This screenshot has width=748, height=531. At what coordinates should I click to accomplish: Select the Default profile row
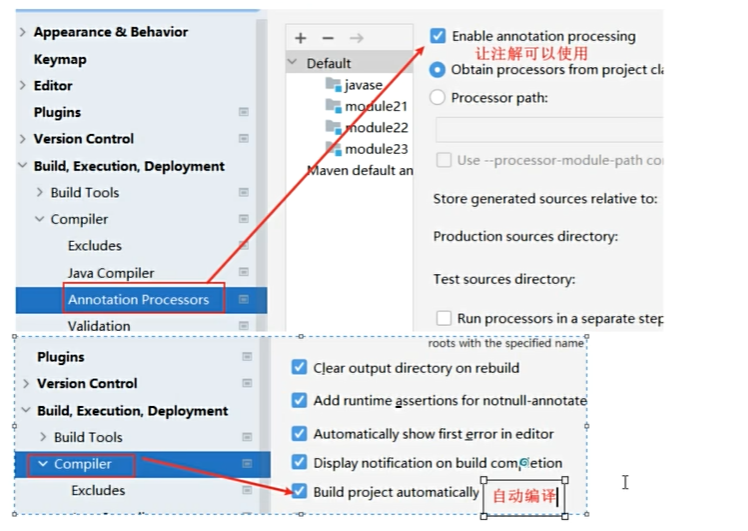[350, 63]
